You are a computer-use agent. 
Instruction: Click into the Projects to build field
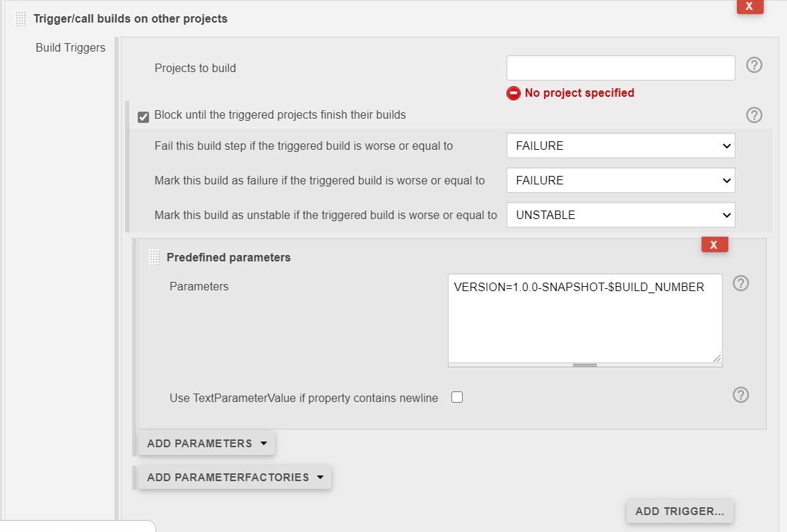621,68
